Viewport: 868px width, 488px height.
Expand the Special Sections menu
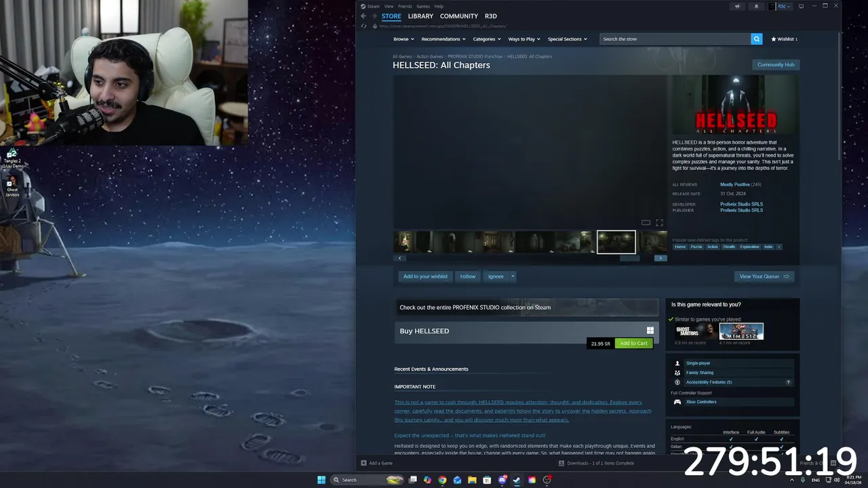[568, 39]
